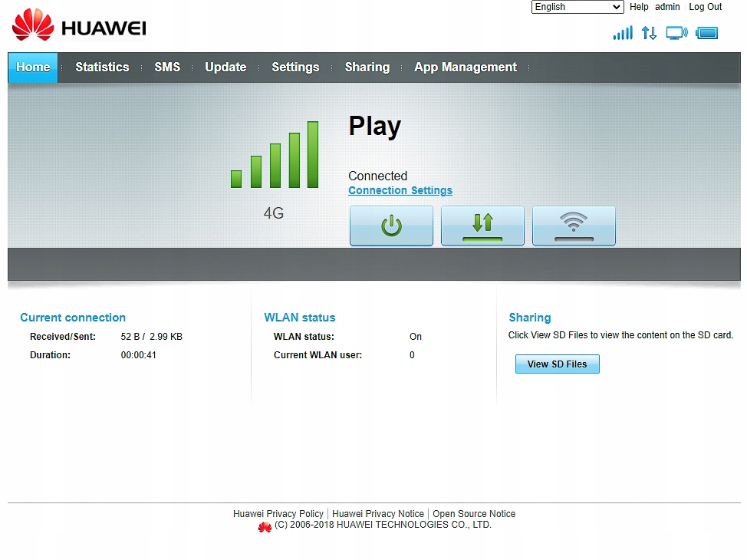Screen dimensions: 747x560
Task: Click the Current connection heading
Action: pyautogui.click(x=73, y=318)
